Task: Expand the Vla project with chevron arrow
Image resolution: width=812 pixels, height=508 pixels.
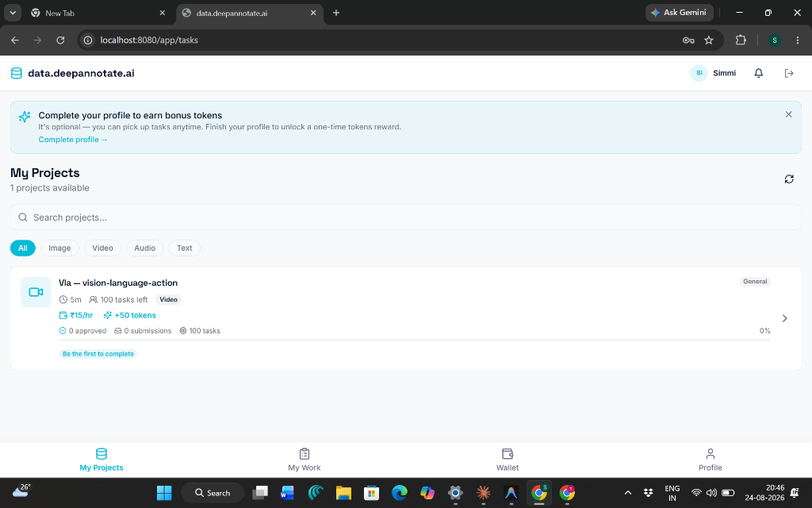Action: pyautogui.click(x=784, y=318)
